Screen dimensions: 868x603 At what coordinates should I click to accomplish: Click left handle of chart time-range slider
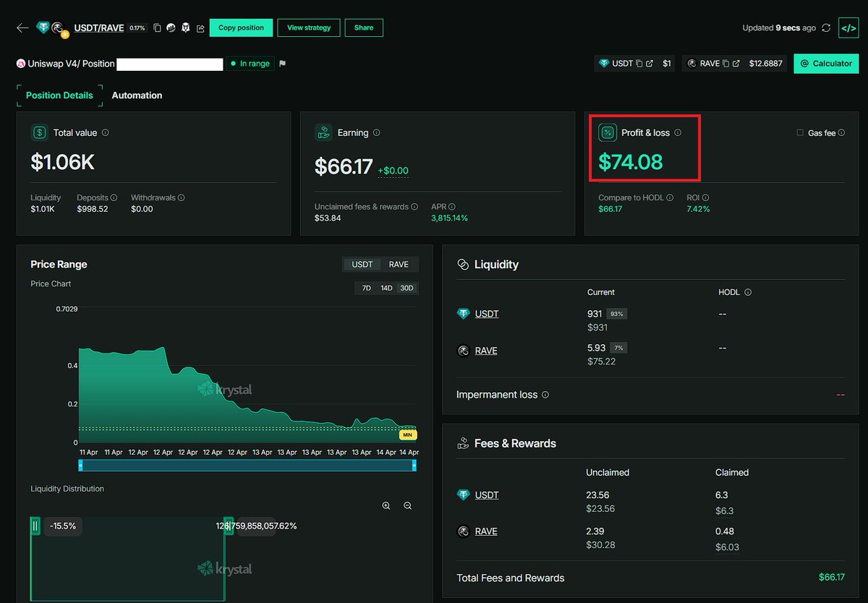tap(81, 465)
